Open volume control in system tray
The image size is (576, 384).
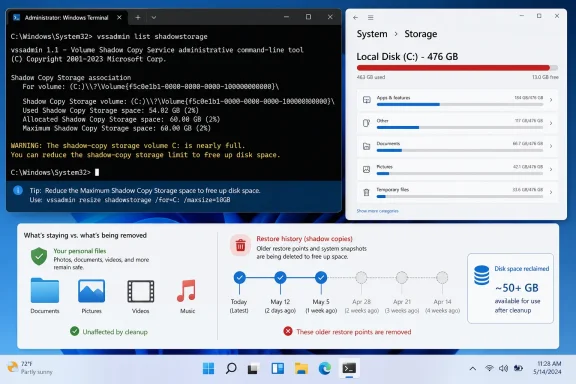coord(503,368)
